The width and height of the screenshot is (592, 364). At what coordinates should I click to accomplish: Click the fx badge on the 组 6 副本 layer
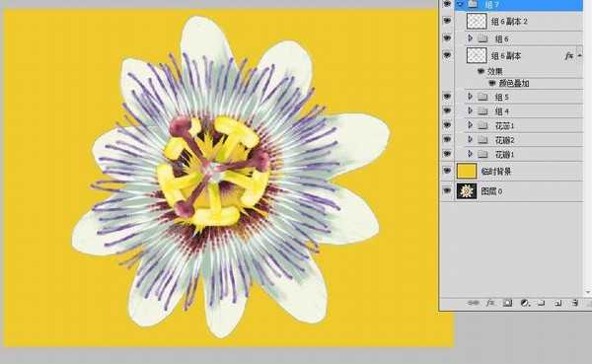click(569, 56)
